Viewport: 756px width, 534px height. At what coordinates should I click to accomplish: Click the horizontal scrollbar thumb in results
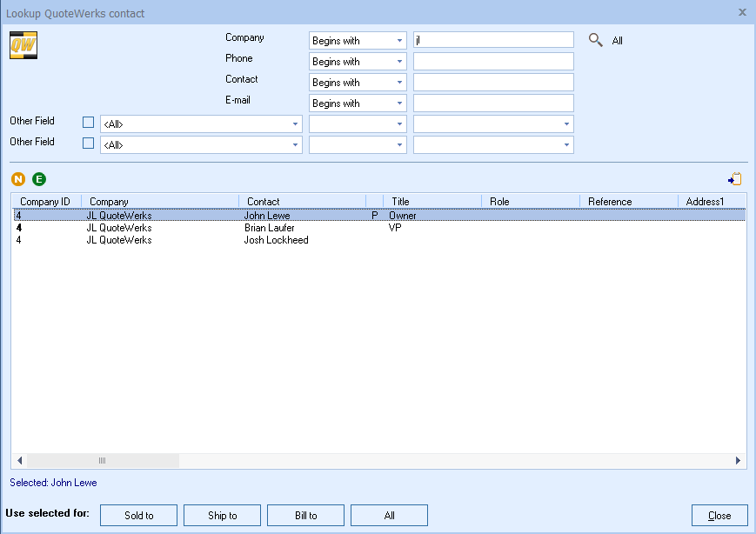[x=103, y=460]
